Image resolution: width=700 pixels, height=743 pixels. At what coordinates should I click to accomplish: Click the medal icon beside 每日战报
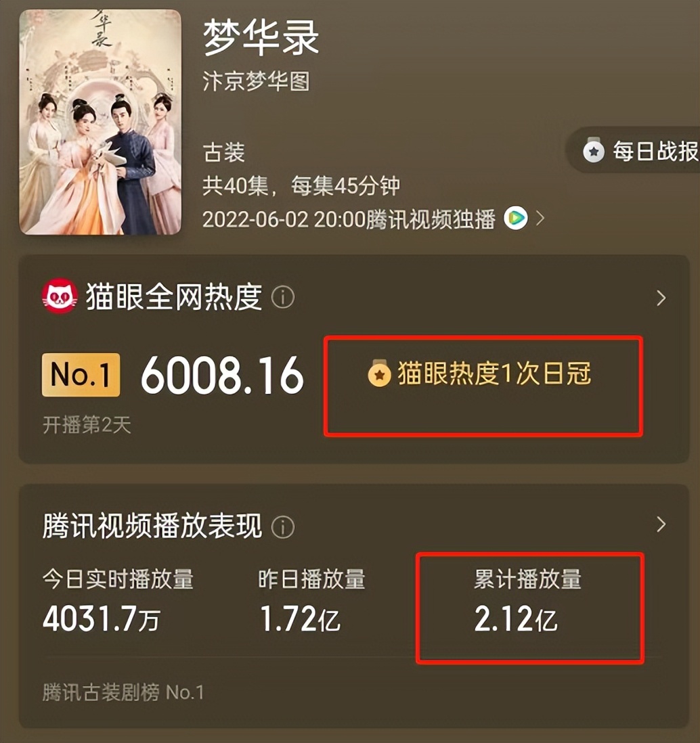point(593,150)
